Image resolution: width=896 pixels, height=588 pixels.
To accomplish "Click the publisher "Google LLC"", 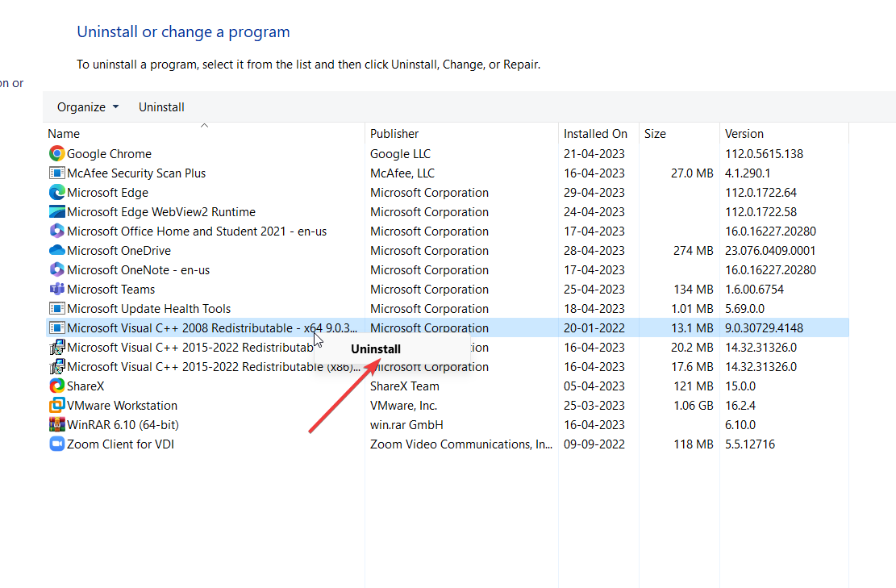I will pos(400,154).
